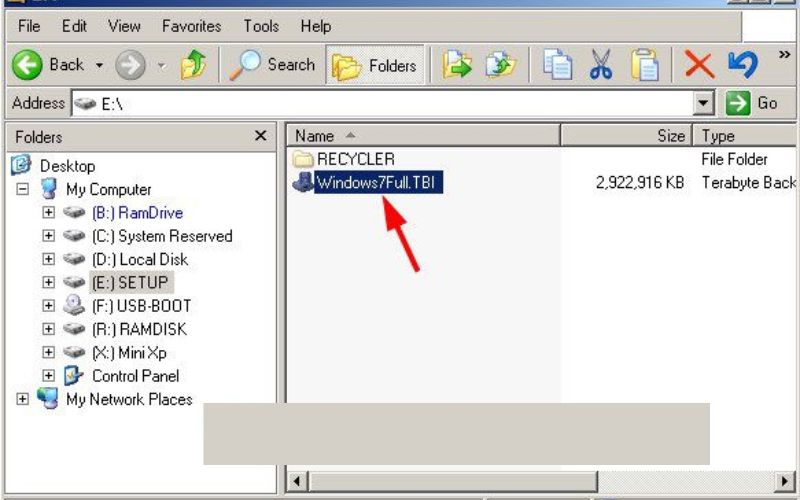Click the blue Undo arrow icon
Image resolution: width=800 pixels, height=500 pixels.
[x=743, y=65]
